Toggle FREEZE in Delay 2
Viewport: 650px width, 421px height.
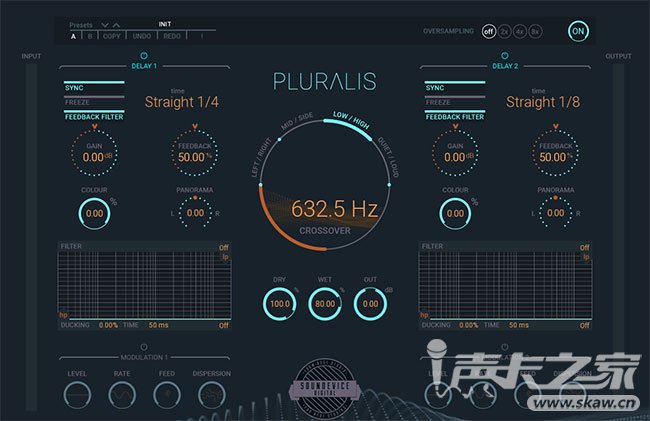455,102
